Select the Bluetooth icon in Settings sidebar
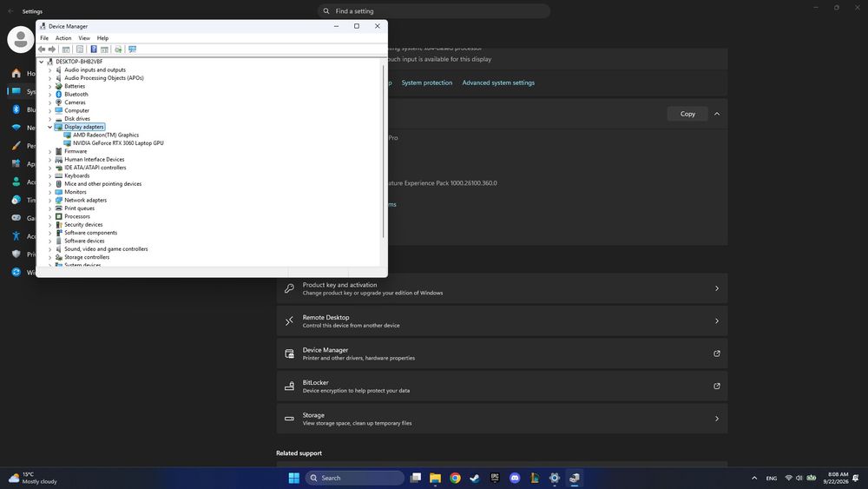868x489 pixels. (16, 109)
